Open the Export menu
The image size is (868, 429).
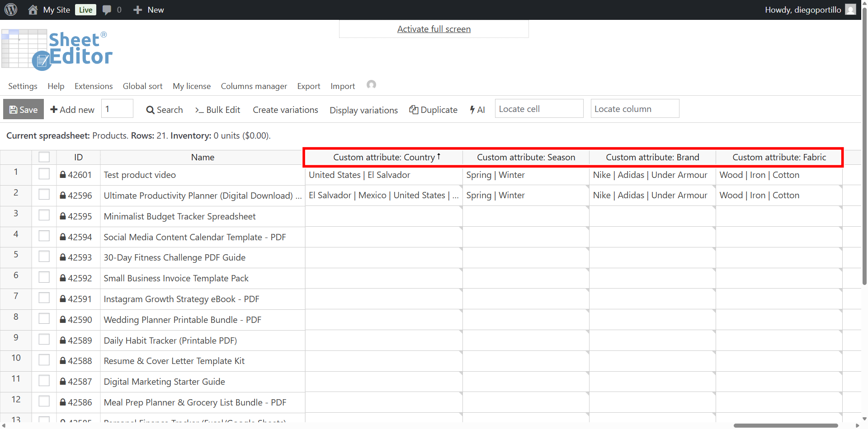pyautogui.click(x=308, y=86)
